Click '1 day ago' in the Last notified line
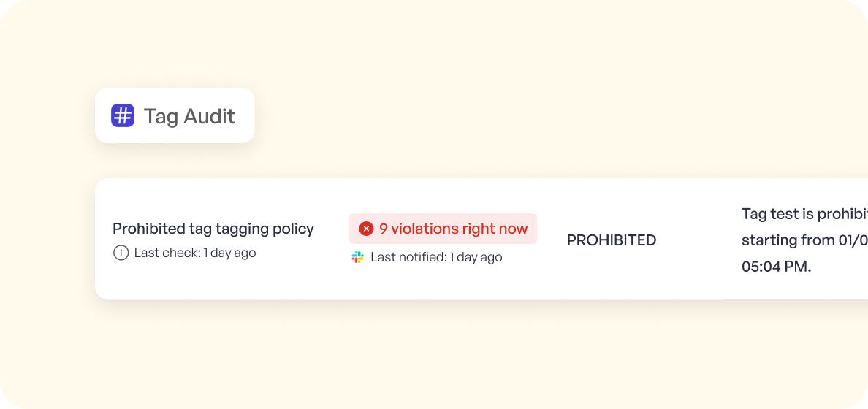Screen dimensions: 868x409 coord(476,257)
